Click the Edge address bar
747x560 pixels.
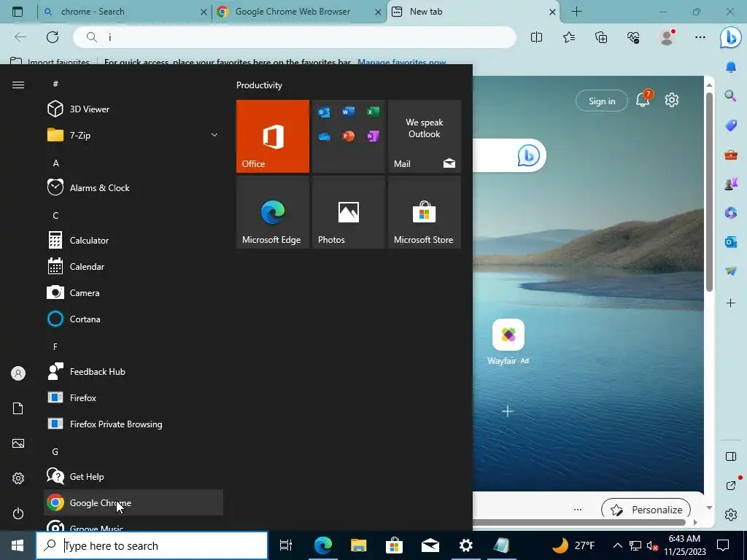point(295,37)
